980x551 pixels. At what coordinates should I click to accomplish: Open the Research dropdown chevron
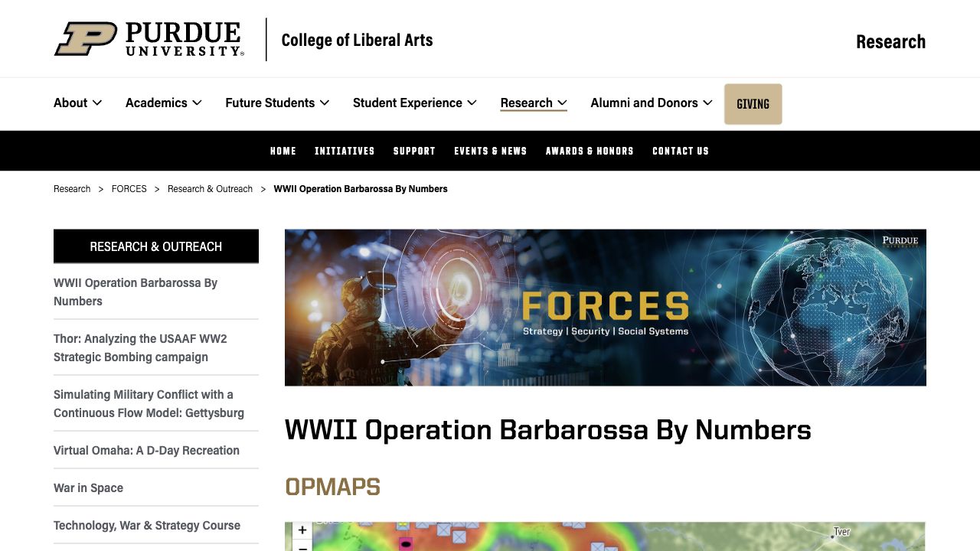[562, 103]
